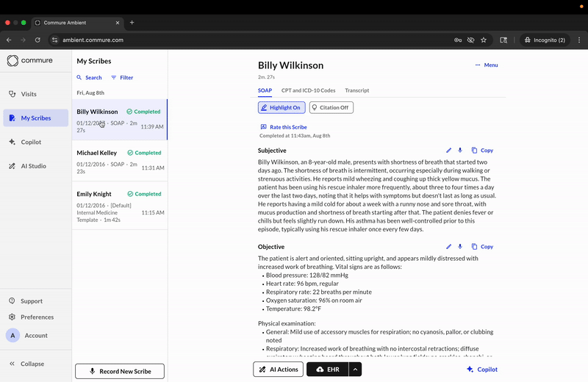
Task: Open the browser three-dot menu
Action: tap(579, 40)
